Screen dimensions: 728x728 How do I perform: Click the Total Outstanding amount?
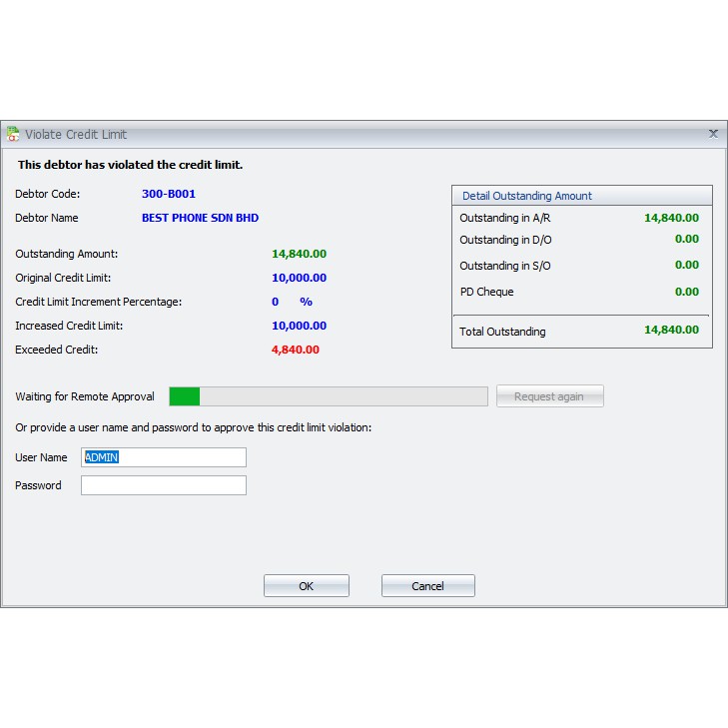coord(671,331)
